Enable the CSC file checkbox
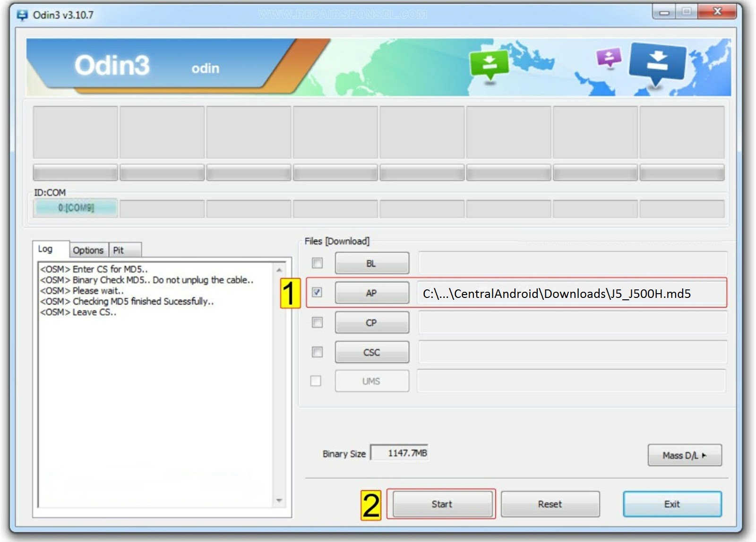The width and height of the screenshot is (756, 542). tap(318, 352)
